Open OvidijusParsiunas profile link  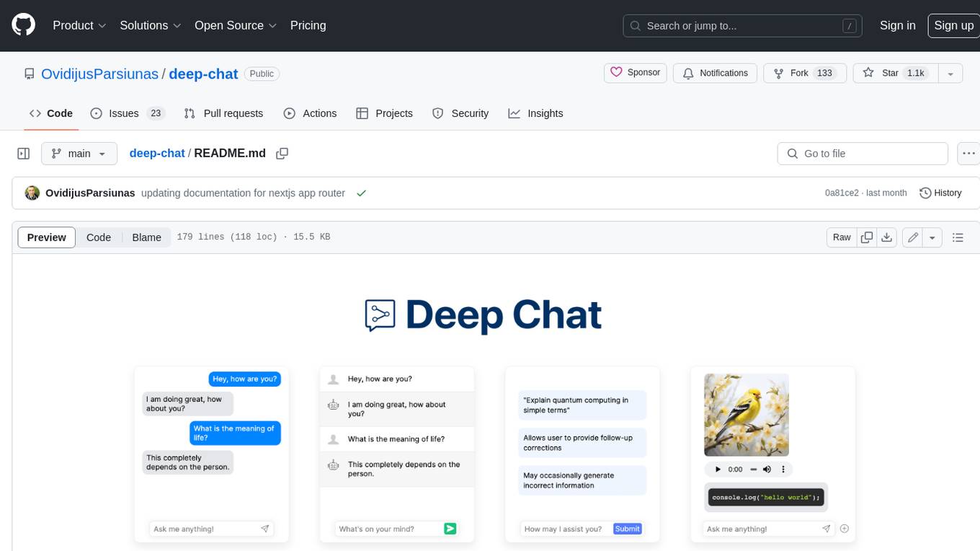pyautogui.click(x=99, y=74)
